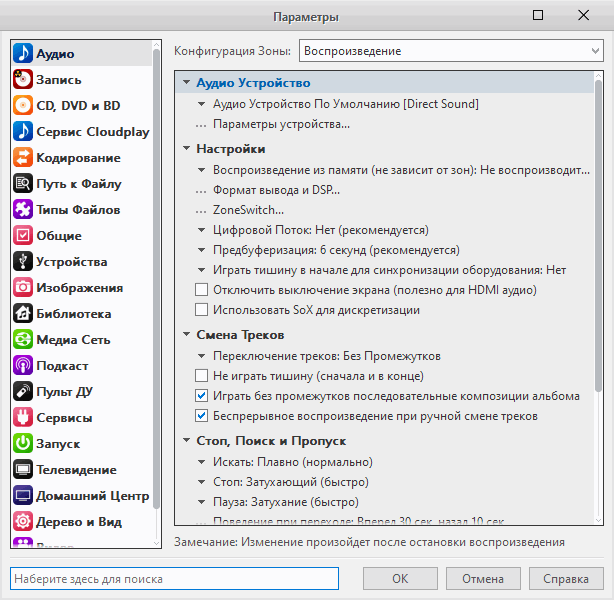614x600 pixels.
Task: Click the settings search input field
Action: click(181, 579)
